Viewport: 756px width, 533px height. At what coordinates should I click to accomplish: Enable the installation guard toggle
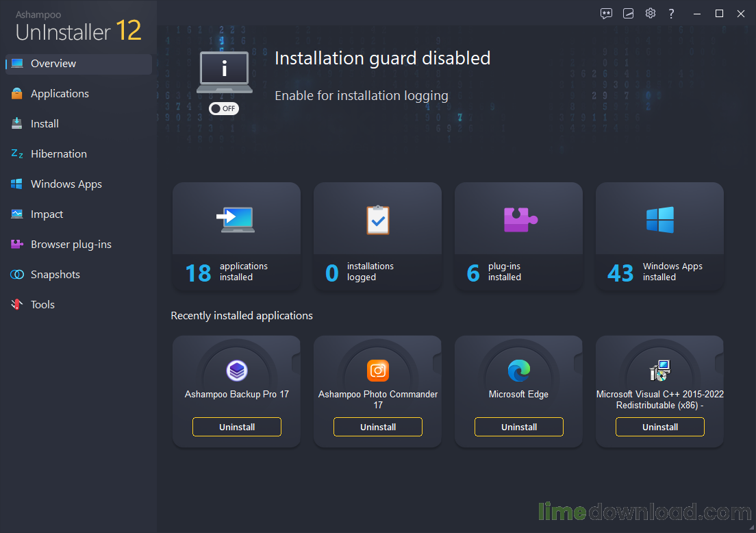coord(224,108)
